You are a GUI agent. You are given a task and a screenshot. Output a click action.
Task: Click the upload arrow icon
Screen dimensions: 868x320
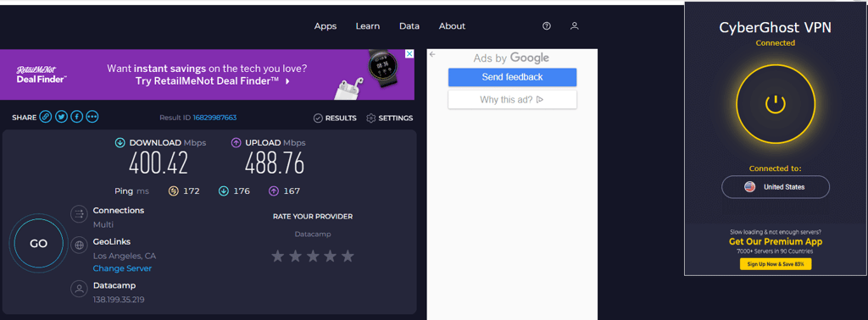[236, 143]
